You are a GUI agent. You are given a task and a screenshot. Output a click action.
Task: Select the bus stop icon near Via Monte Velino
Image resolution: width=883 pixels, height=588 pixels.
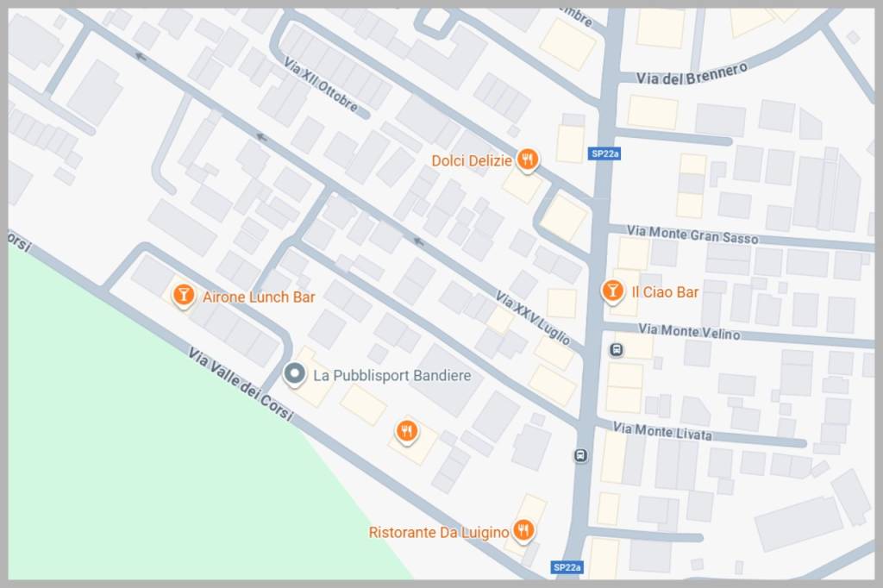(617, 350)
